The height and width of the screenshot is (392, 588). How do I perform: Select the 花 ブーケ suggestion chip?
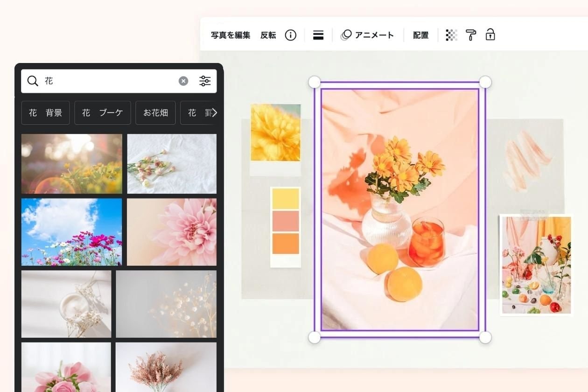click(x=103, y=113)
